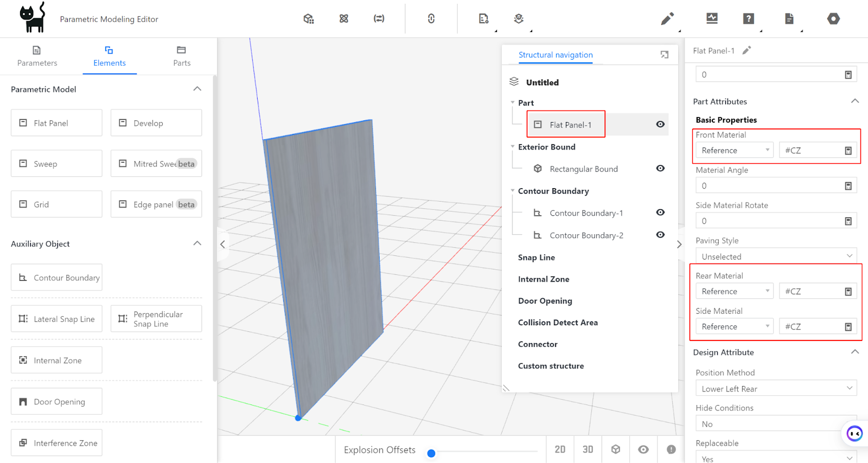Add a Flat Panel element
868x463 pixels.
(56, 123)
